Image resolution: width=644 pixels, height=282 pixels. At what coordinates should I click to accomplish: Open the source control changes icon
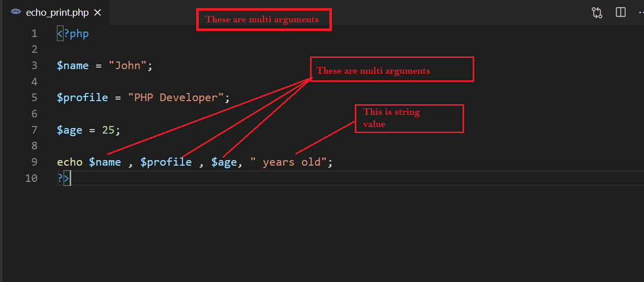pos(597,13)
